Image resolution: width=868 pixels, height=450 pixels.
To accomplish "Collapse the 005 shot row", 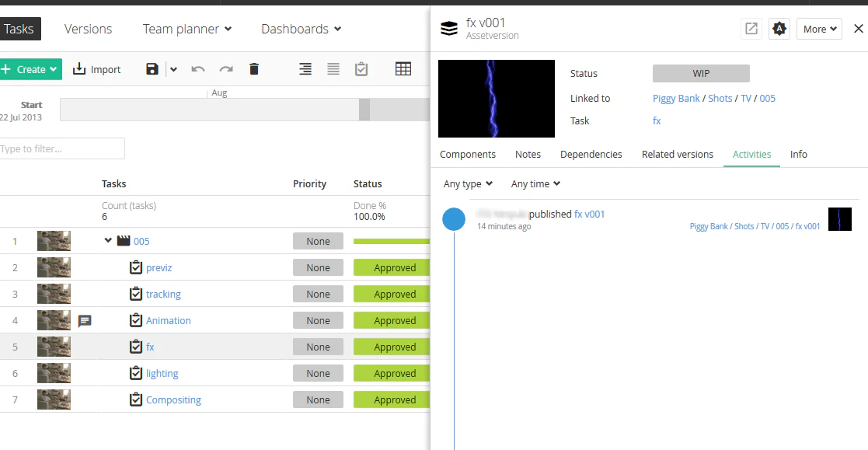I will pyautogui.click(x=108, y=241).
